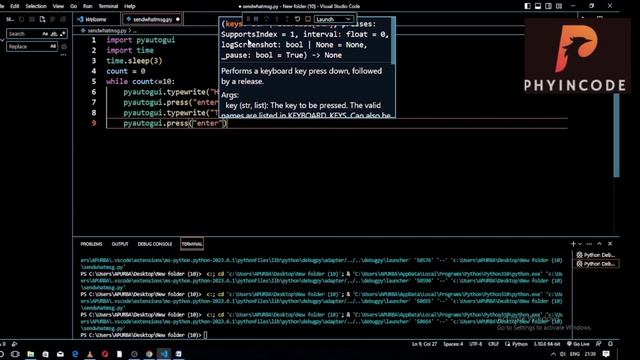Start Go Live server
The width and height of the screenshot is (640, 360).
[578, 344]
